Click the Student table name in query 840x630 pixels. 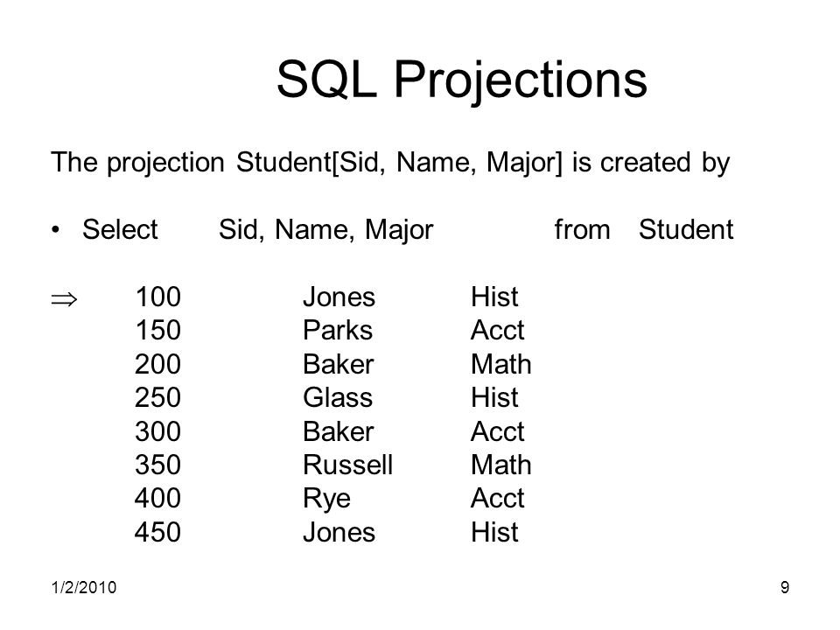pyautogui.click(x=686, y=229)
